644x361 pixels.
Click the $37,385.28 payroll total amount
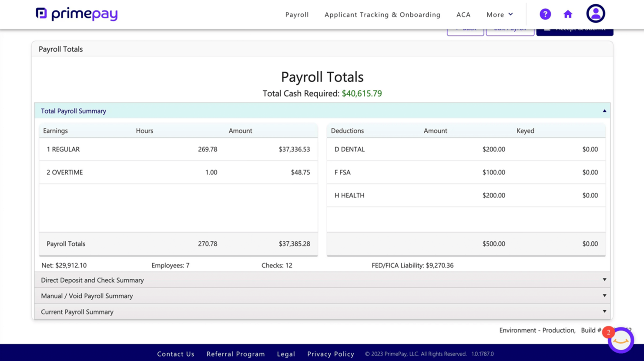(294, 244)
